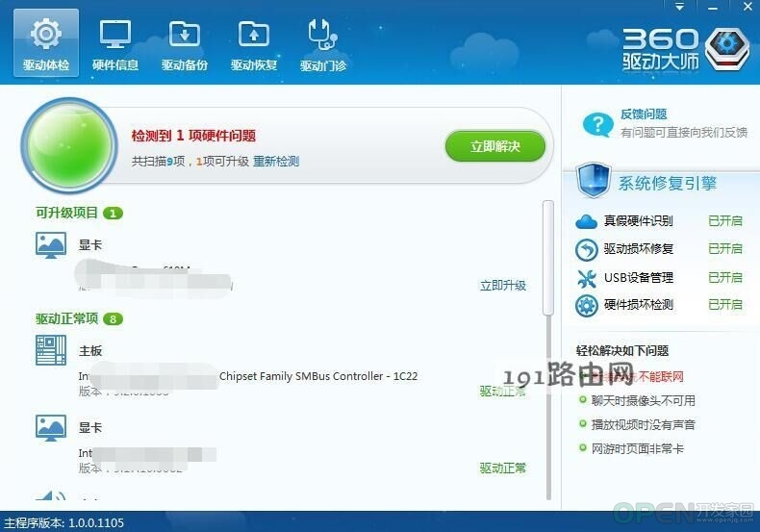
Task: Click the 真假硬件识别 label
Action: click(639, 221)
